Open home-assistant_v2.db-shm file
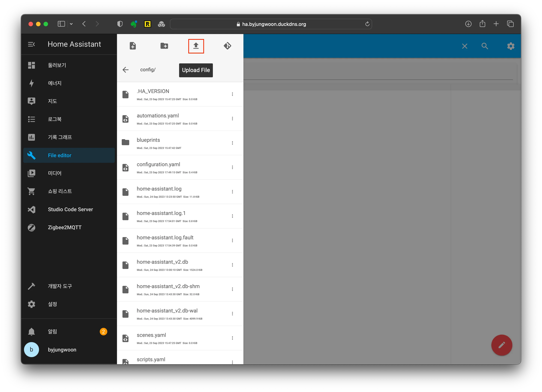Viewport: 542px width, 392px height. (180, 289)
